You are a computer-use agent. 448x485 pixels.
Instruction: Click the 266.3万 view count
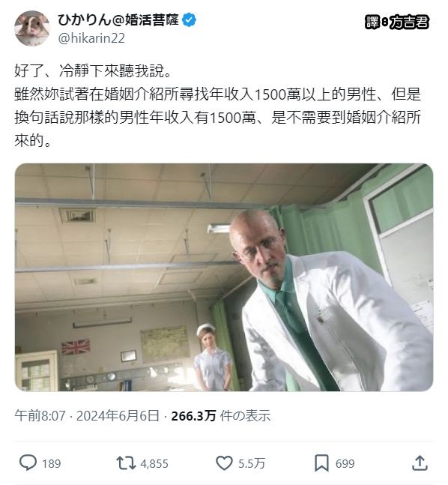click(193, 416)
